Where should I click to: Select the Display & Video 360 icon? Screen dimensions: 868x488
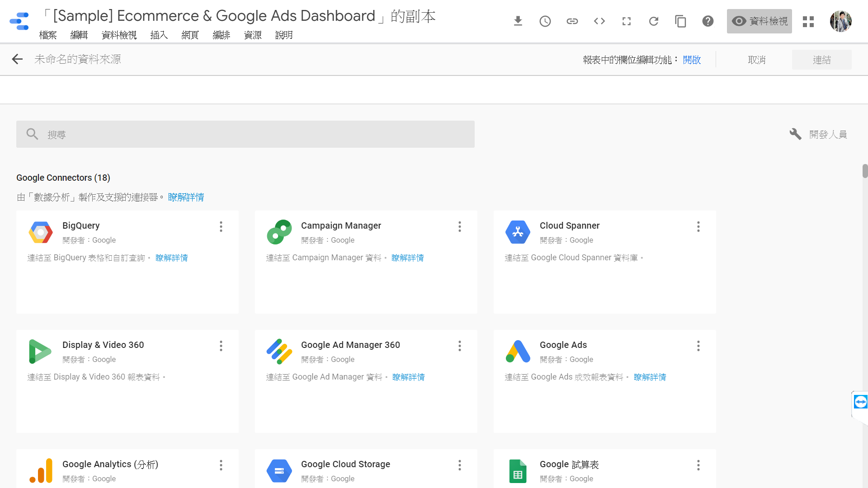40,352
